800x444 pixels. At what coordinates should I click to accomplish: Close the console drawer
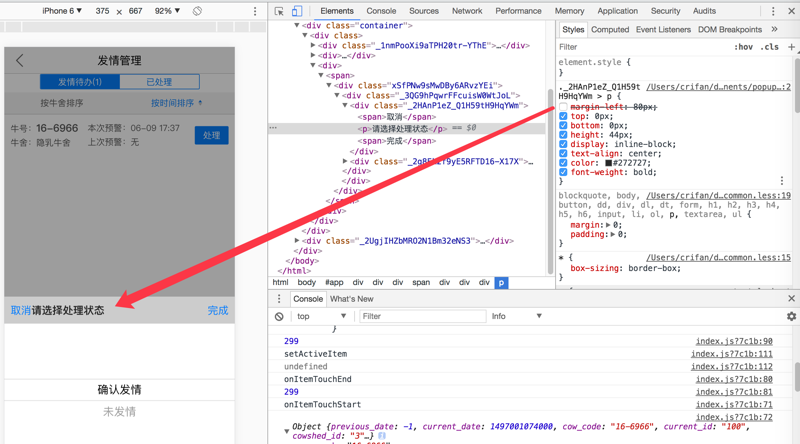(x=791, y=299)
